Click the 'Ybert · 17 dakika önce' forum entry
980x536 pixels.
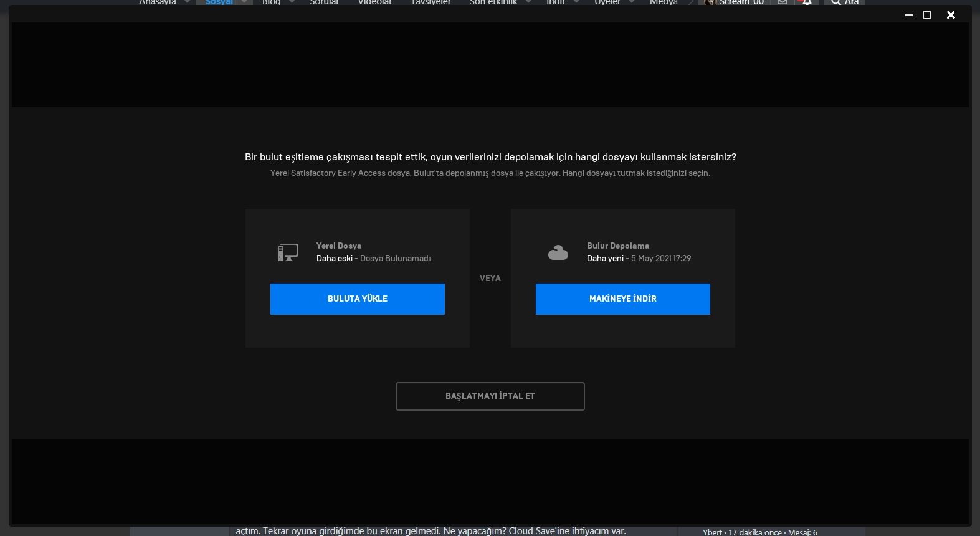coord(760,532)
